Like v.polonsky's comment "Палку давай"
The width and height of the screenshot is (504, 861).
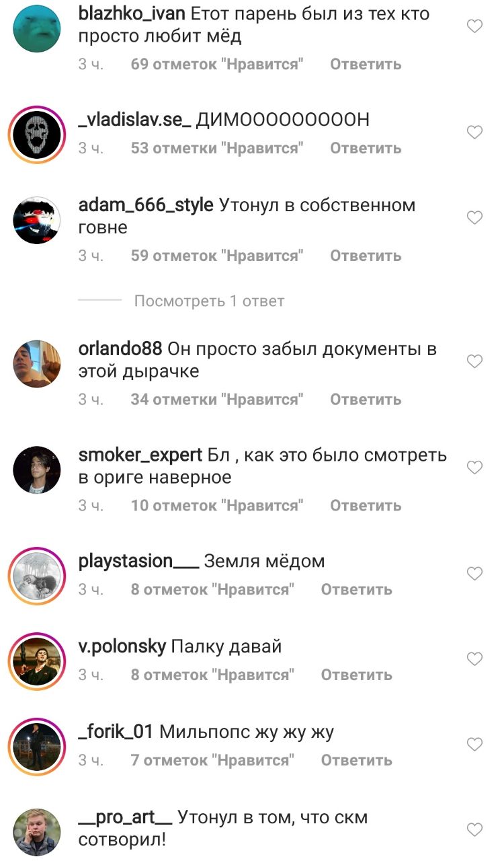coord(474,659)
